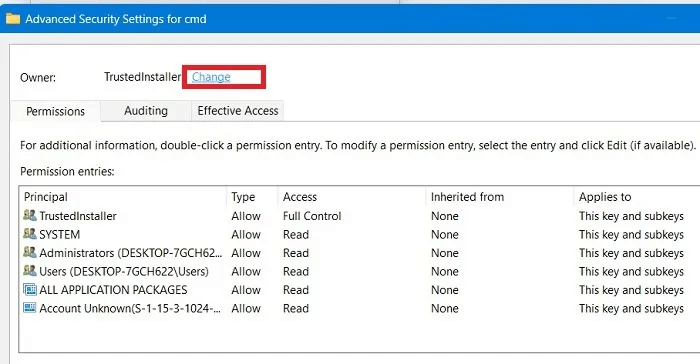700x364 pixels.
Task: Click the Read access cell for SYSTEM
Action: point(296,234)
